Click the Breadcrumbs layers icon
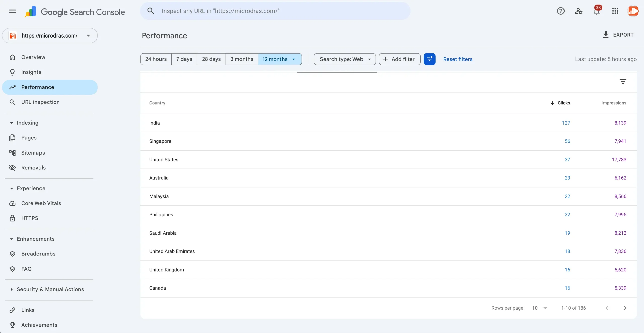644x333 pixels. click(x=12, y=254)
